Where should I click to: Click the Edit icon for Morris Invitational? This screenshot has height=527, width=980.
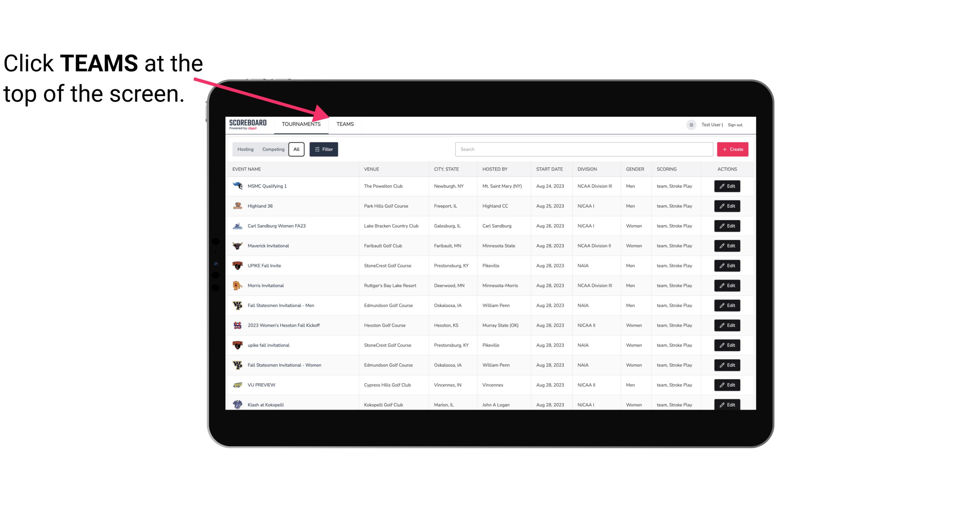point(728,286)
